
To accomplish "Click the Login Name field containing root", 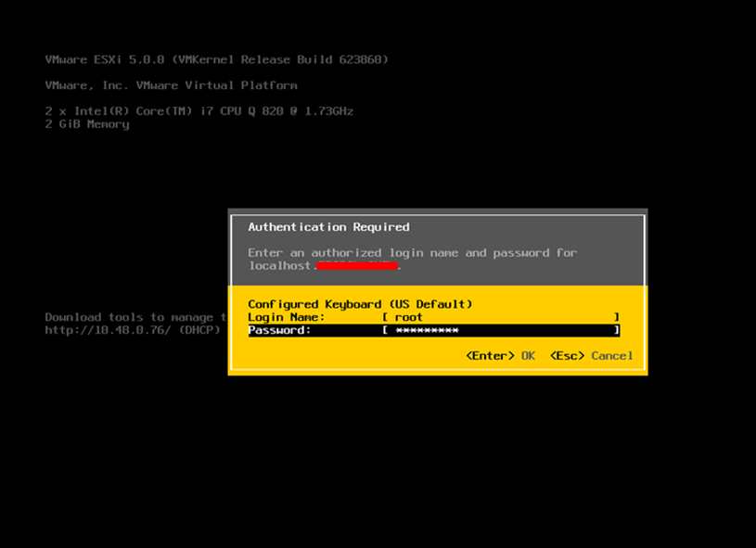I will tap(501, 317).
